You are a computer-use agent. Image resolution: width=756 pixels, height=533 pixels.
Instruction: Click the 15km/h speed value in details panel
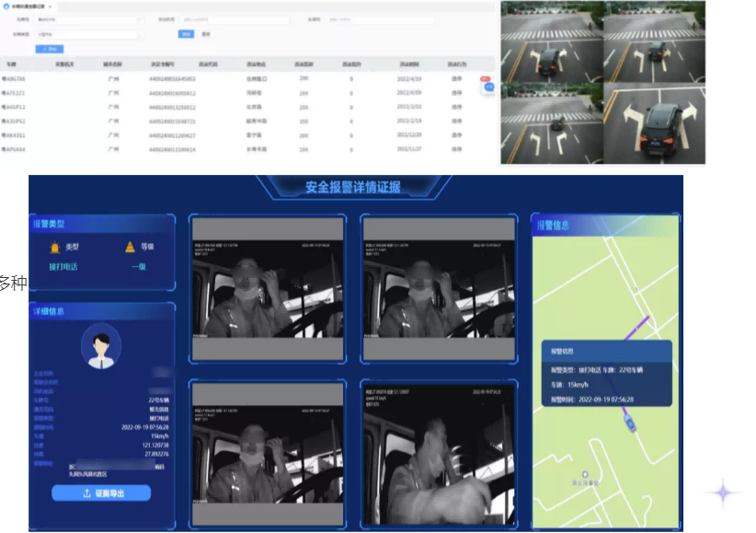pos(160,436)
